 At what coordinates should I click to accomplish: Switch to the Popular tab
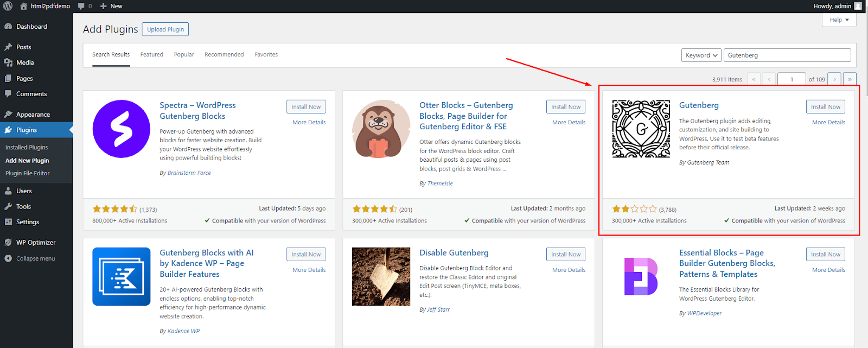pyautogui.click(x=184, y=55)
